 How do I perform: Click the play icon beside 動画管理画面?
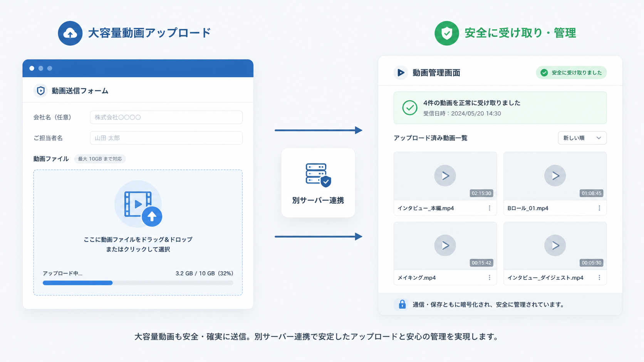click(401, 73)
